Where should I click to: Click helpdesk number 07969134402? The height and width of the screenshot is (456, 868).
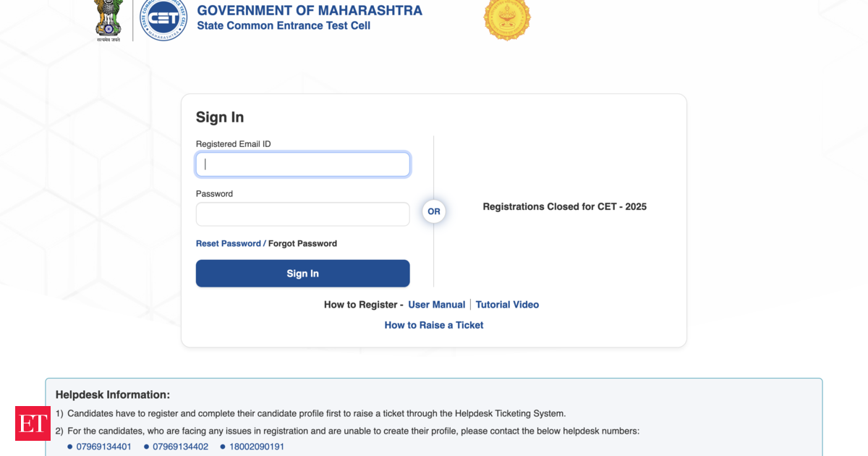[180, 447]
